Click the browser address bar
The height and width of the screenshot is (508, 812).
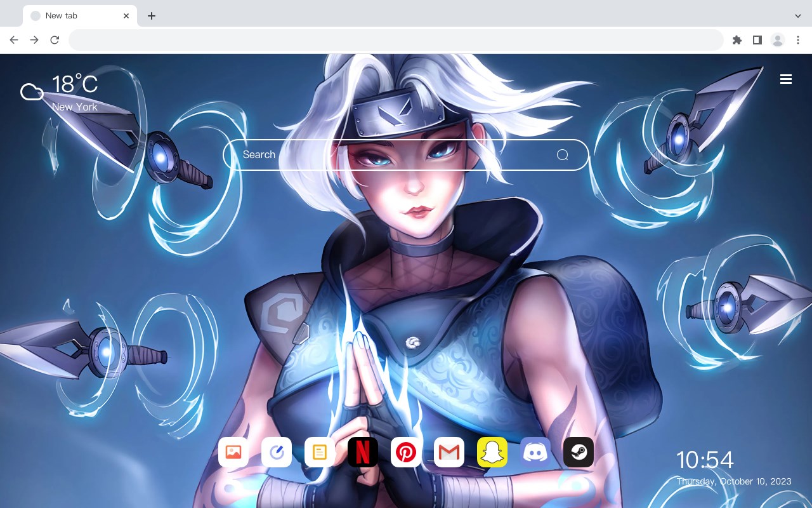pos(396,40)
